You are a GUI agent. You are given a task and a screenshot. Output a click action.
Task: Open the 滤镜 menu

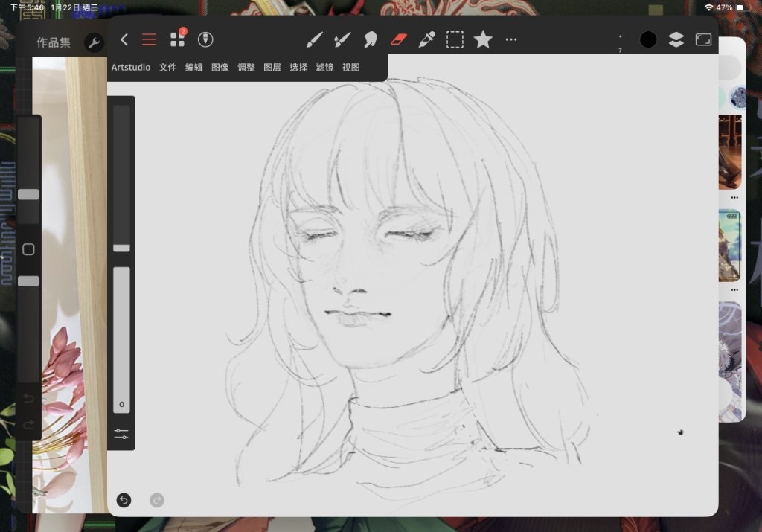click(324, 68)
